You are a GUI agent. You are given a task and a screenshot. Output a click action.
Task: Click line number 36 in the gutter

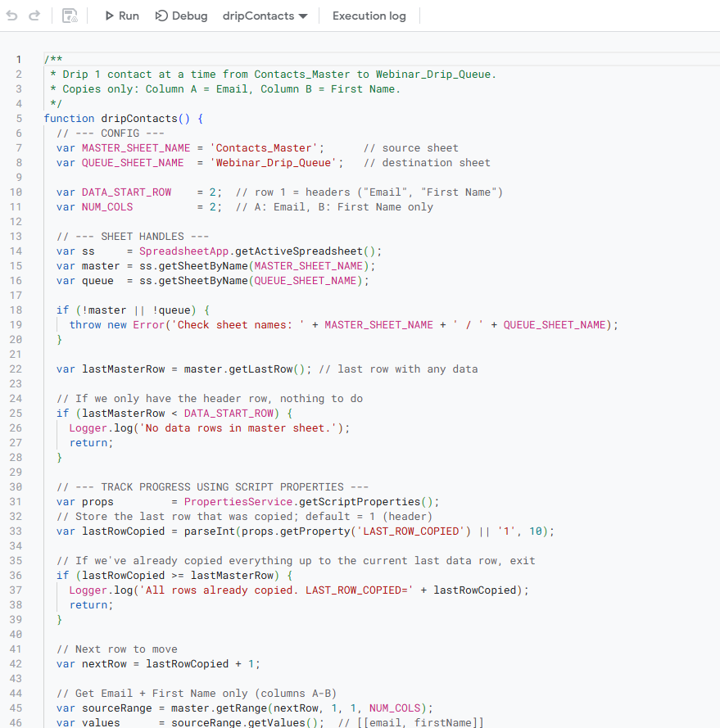click(x=16, y=575)
